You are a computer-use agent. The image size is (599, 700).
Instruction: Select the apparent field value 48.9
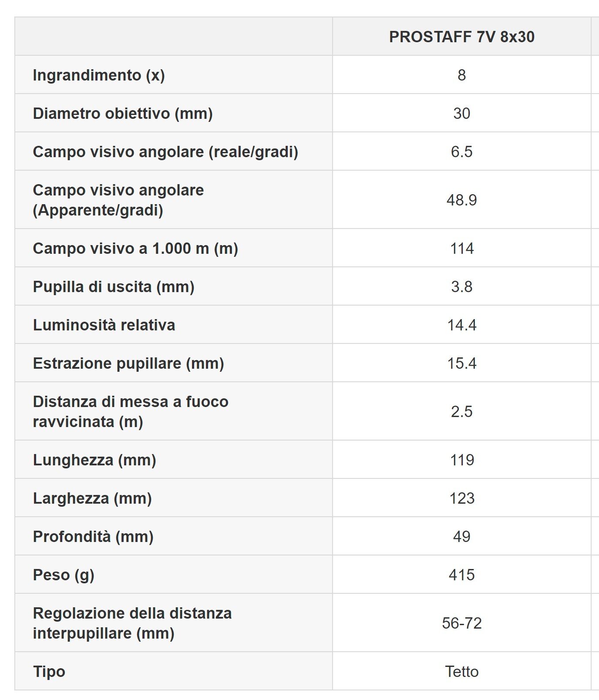click(x=461, y=200)
